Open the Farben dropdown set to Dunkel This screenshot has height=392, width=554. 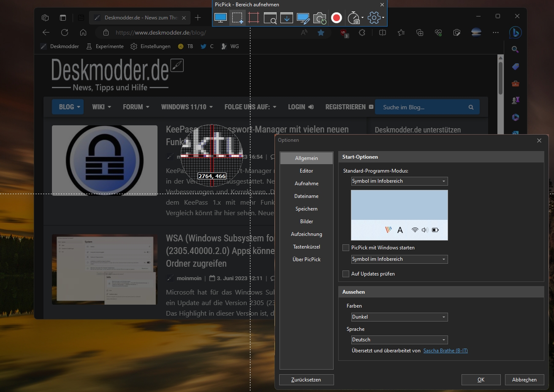(399, 317)
